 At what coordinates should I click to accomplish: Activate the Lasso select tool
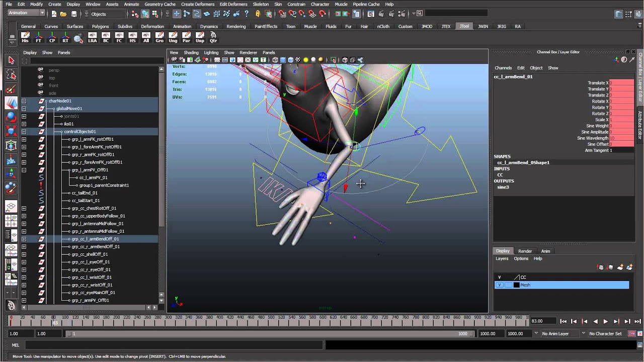click(11, 75)
